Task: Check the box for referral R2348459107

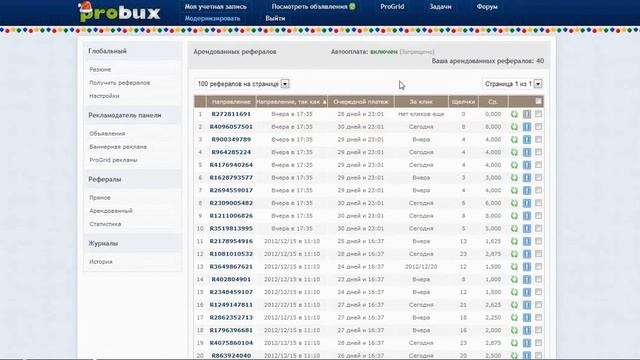Action: pyautogui.click(x=539, y=292)
